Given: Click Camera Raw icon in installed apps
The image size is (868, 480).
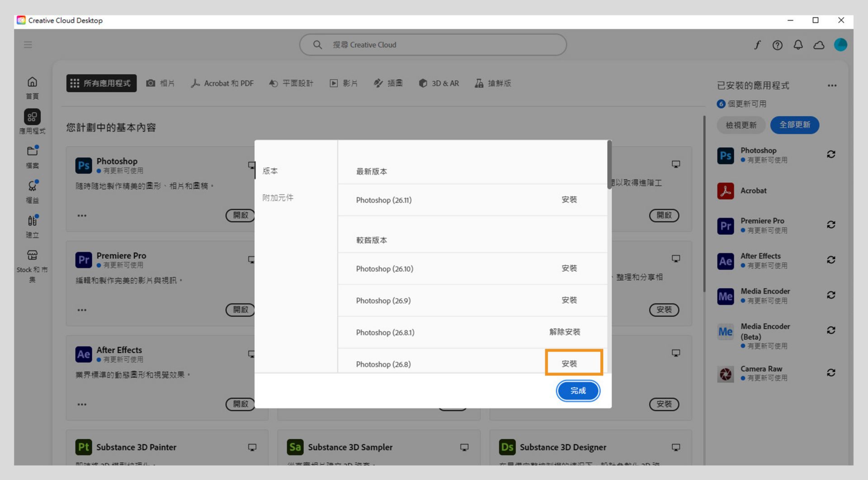Looking at the screenshot, I should coord(726,374).
